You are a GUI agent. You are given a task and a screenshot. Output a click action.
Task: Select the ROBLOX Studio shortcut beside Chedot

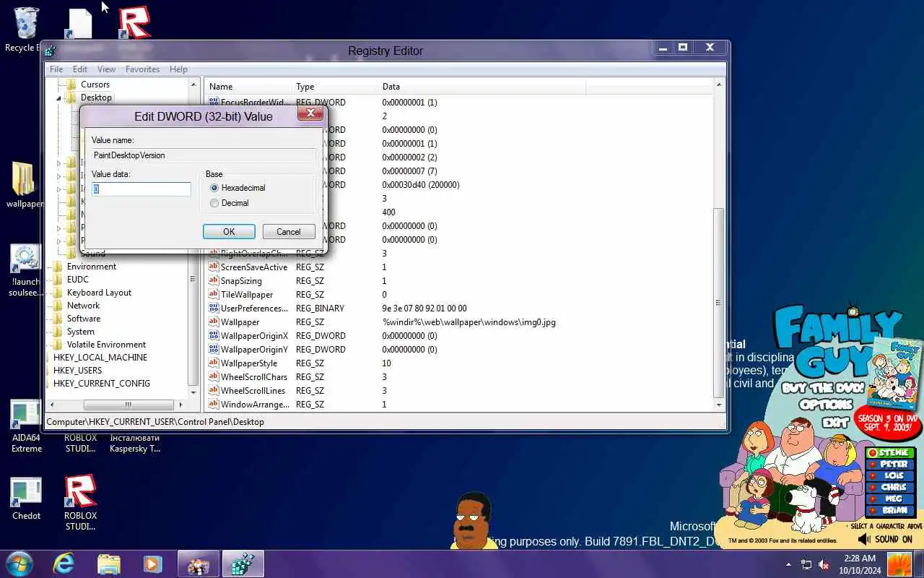[x=80, y=502]
